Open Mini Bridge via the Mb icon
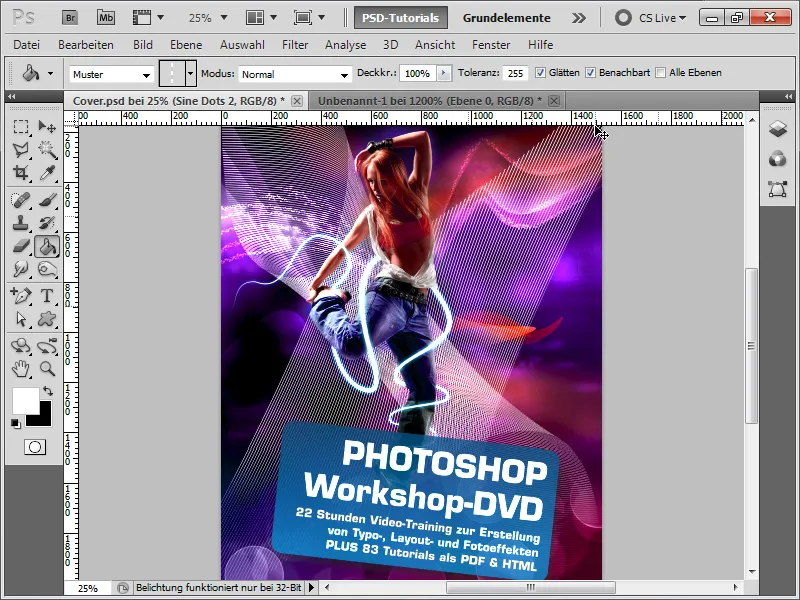The height and width of the screenshot is (600, 800). [106, 18]
